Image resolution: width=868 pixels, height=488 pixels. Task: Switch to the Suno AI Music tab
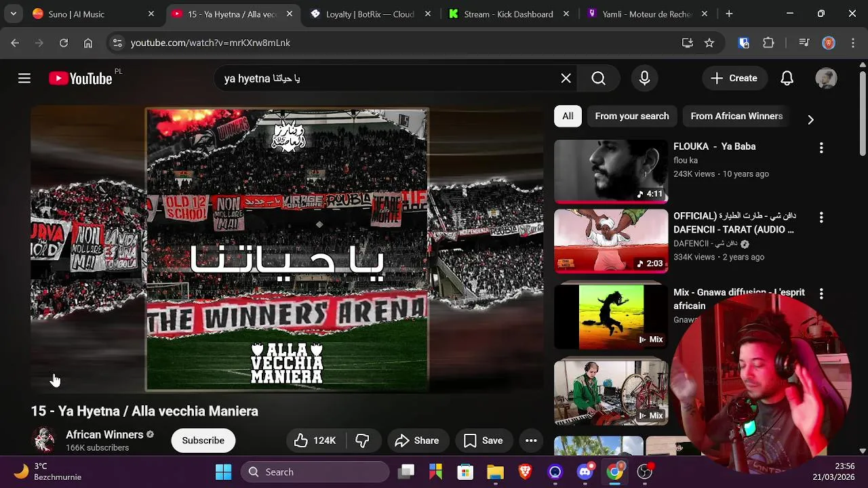[85, 14]
